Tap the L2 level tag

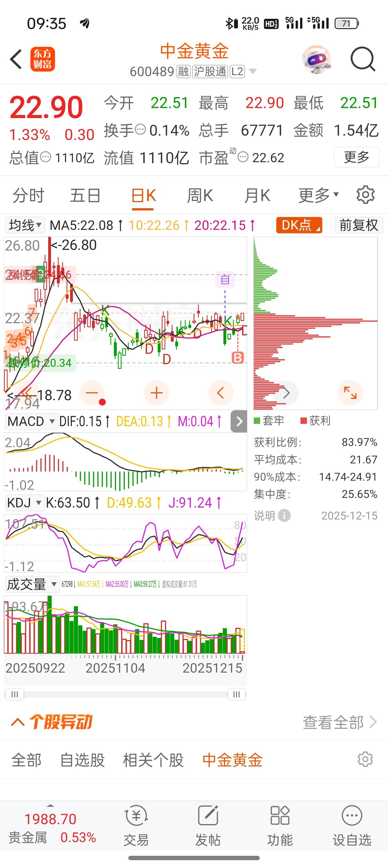click(237, 71)
